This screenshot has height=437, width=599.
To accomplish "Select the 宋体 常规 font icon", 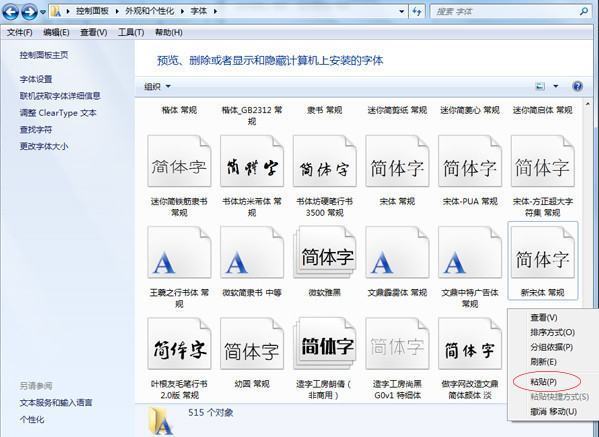I will pos(397,161).
